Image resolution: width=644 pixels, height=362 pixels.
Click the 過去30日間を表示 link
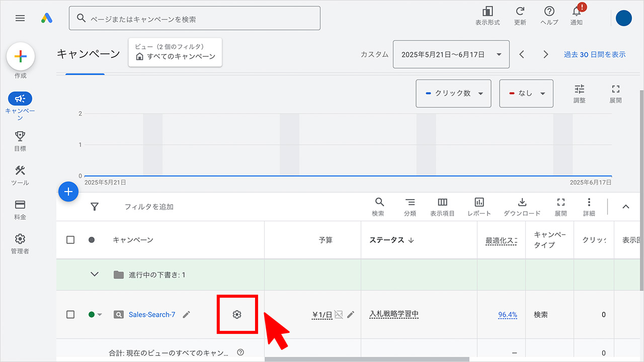click(x=595, y=54)
